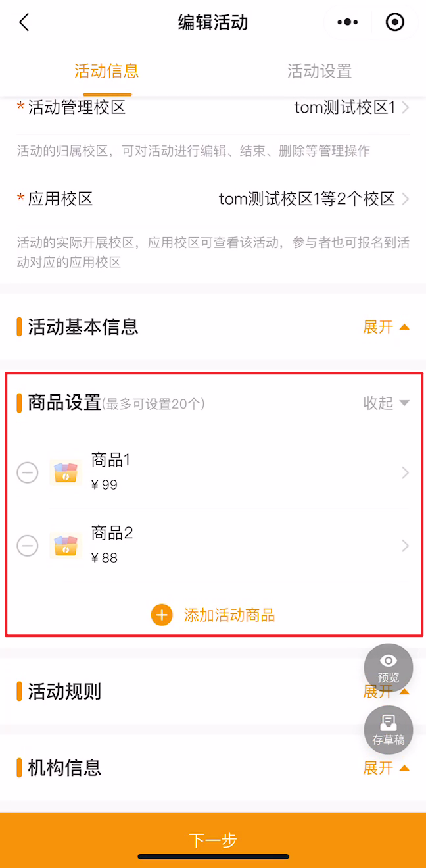The image size is (426, 868).
Task: Click the 存草稿 floating button
Action: click(x=389, y=730)
